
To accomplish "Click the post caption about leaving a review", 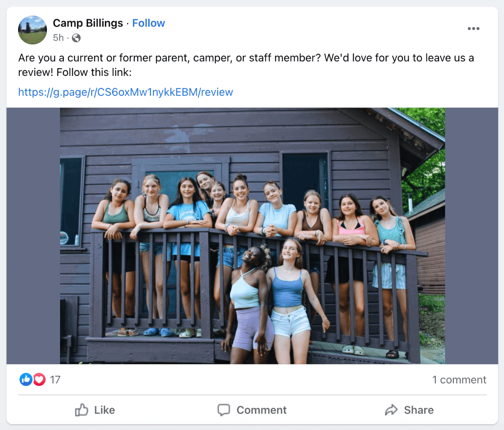I will (x=246, y=65).
